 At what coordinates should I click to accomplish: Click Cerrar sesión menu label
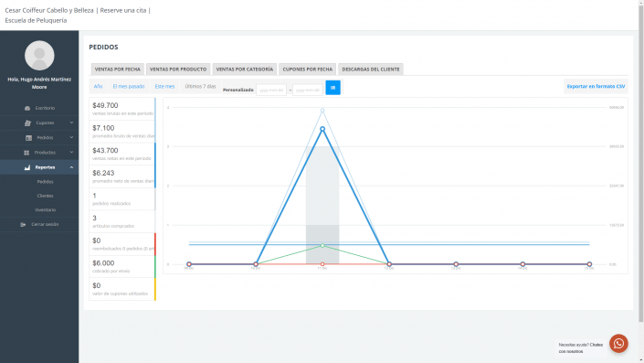[x=45, y=224]
